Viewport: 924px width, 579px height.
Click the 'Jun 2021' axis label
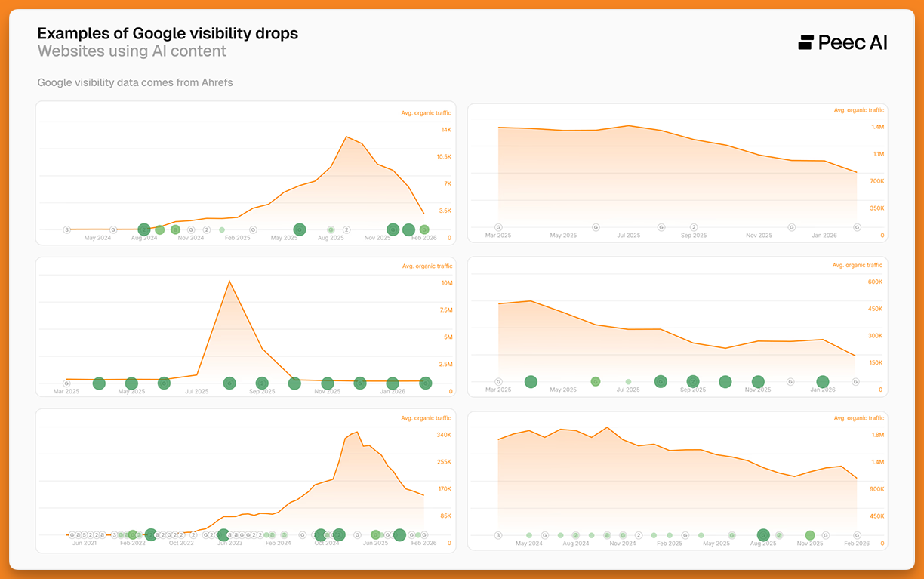click(85, 543)
